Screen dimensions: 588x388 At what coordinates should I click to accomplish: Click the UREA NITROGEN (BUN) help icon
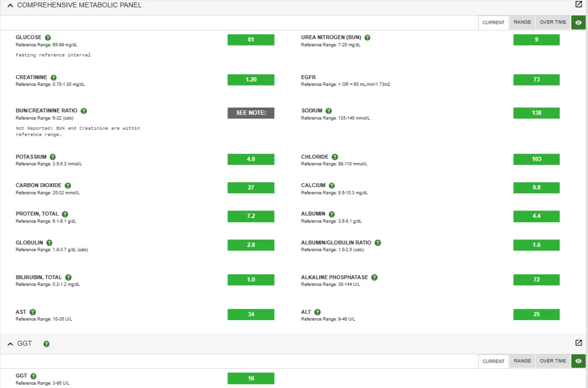point(367,38)
